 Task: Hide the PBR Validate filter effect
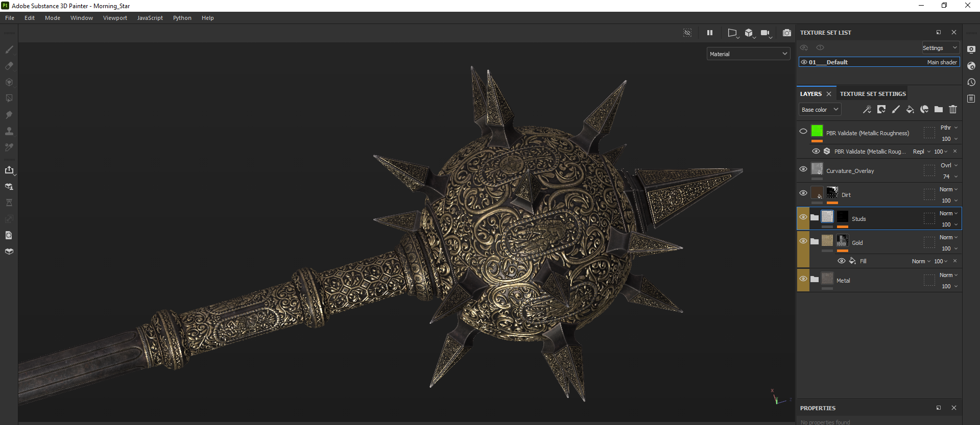pyautogui.click(x=816, y=151)
